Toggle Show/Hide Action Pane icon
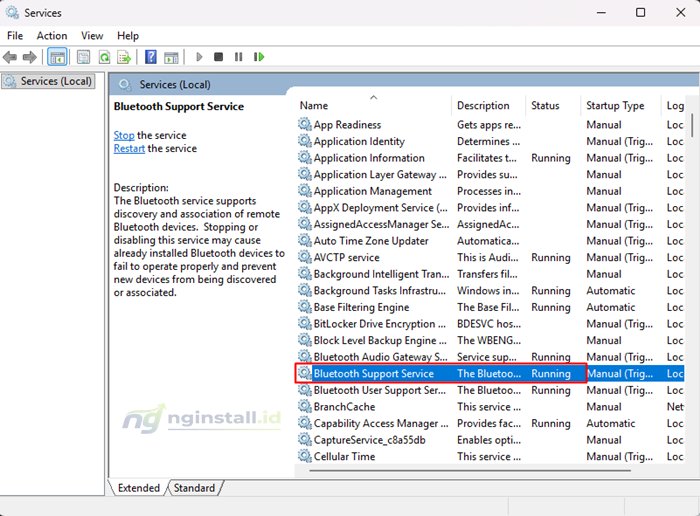700x516 pixels. pyautogui.click(x=171, y=57)
